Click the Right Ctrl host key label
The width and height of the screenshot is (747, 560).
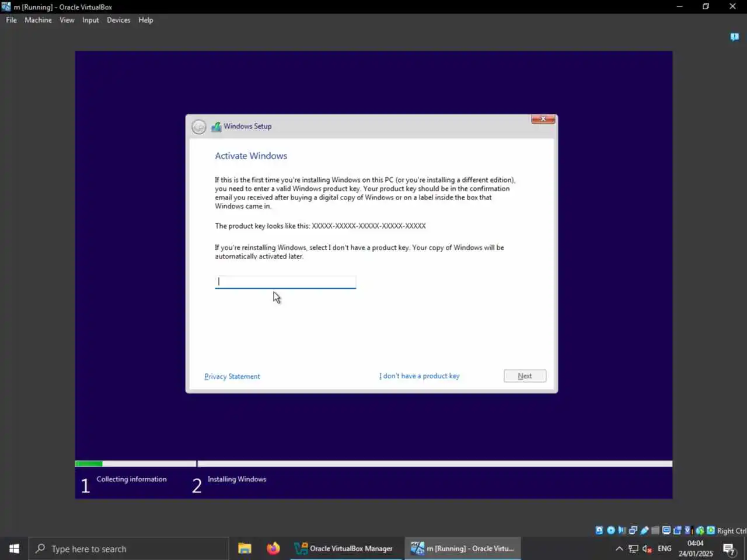pos(732,531)
